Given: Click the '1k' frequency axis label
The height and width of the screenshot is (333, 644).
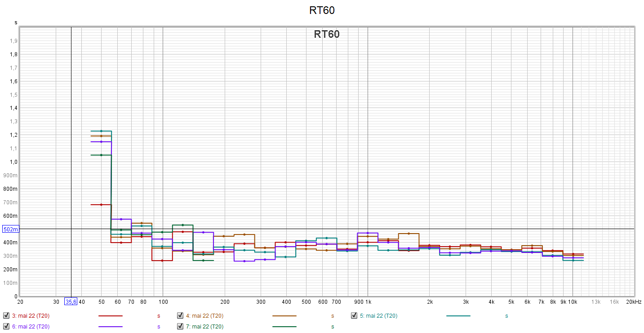Looking at the screenshot, I should coord(368,301).
